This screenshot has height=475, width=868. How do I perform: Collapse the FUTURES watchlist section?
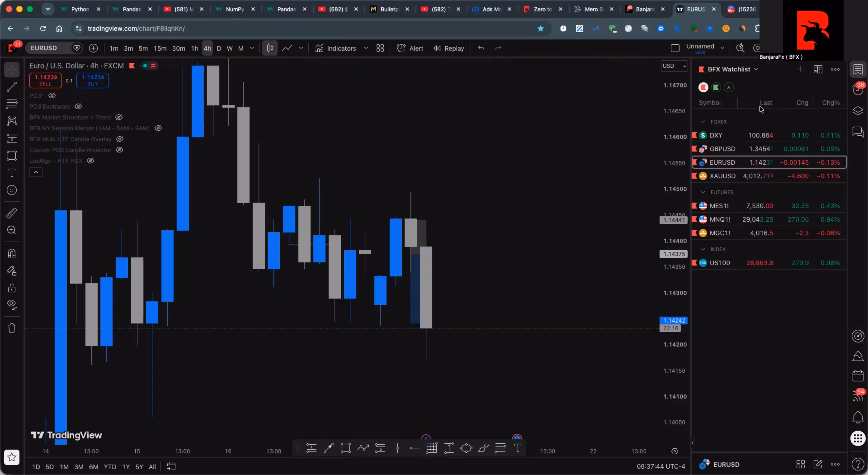point(703,192)
